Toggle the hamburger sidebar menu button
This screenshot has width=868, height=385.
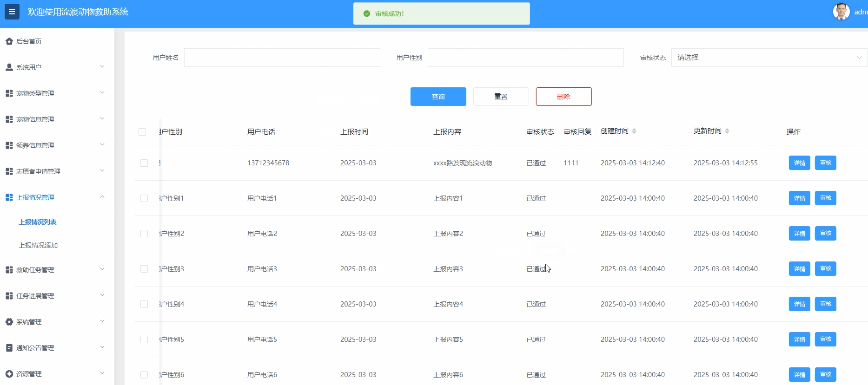tap(12, 12)
